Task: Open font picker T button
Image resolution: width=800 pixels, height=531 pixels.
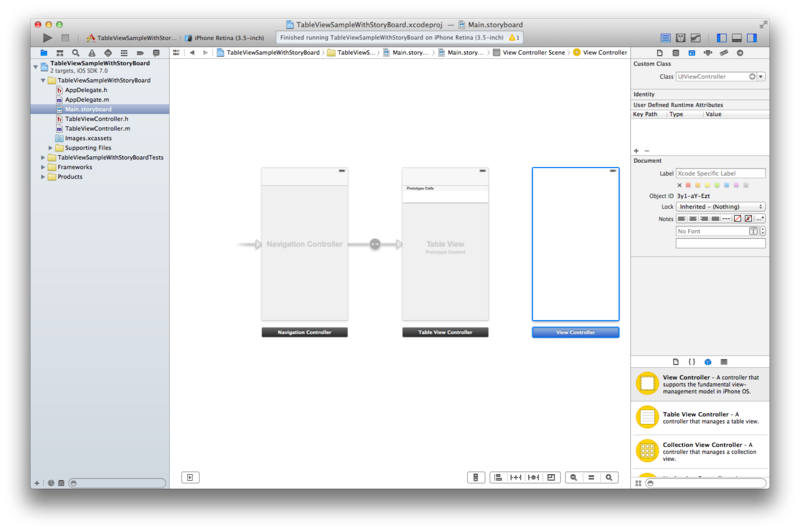Action: tap(753, 232)
